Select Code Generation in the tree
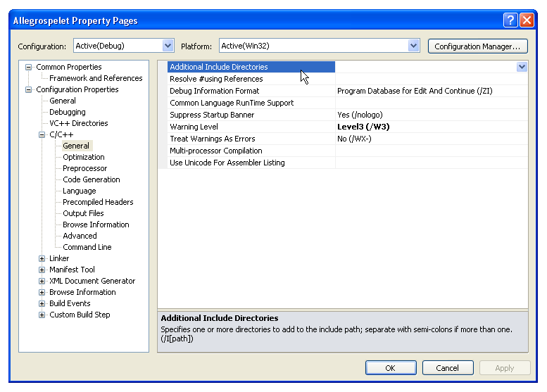Screen dimensions: 547x392 (x=92, y=179)
